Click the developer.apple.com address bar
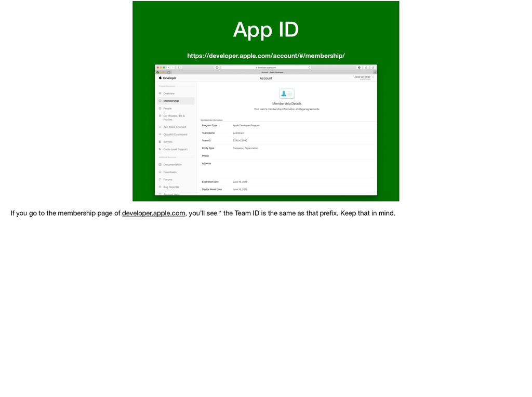 (x=266, y=68)
